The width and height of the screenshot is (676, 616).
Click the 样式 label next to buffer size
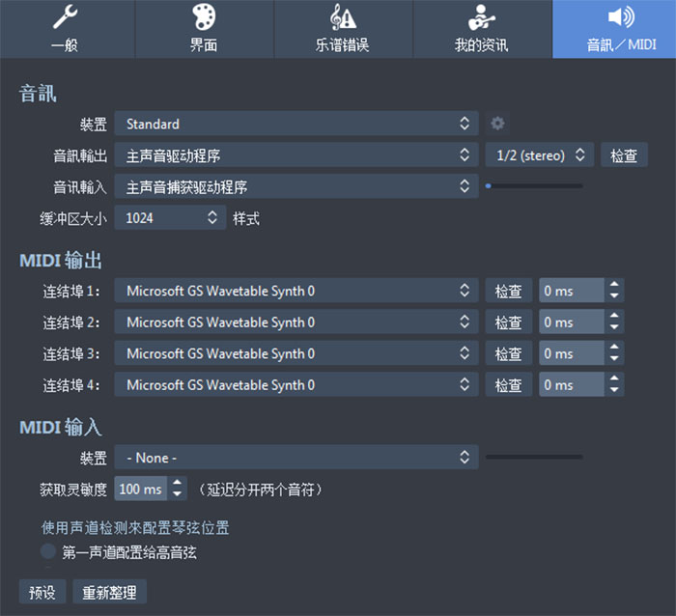(x=246, y=218)
